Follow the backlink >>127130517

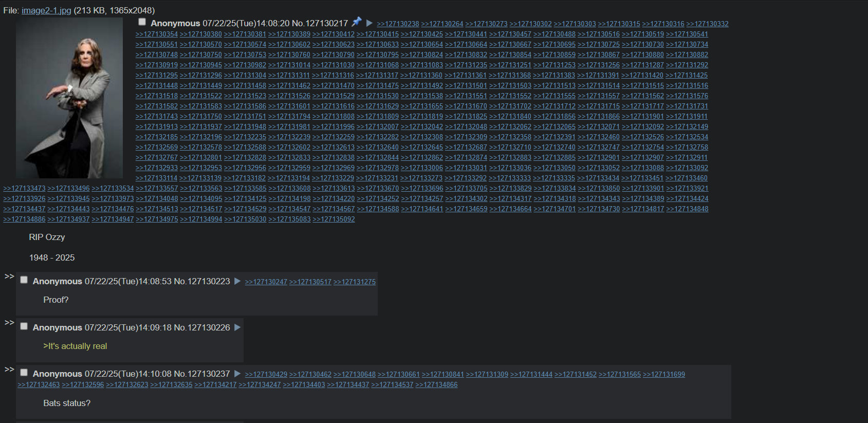pyautogui.click(x=310, y=282)
